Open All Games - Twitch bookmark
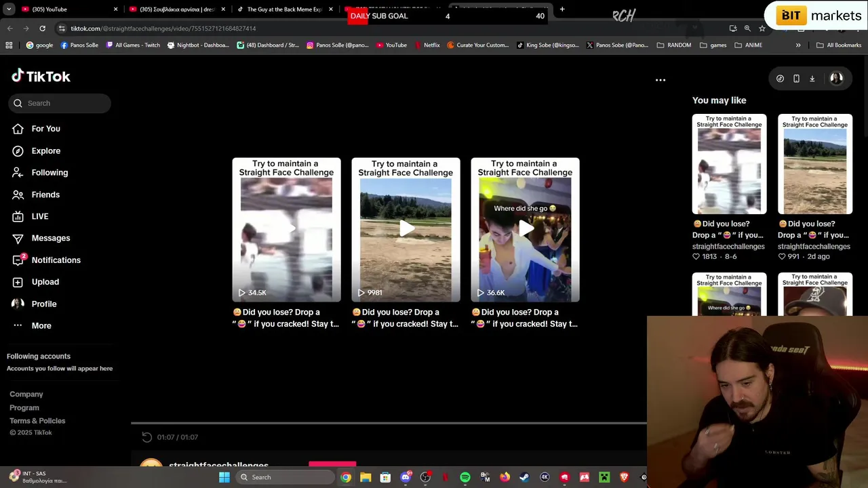This screenshot has width=868, height=488. (133, 45)
